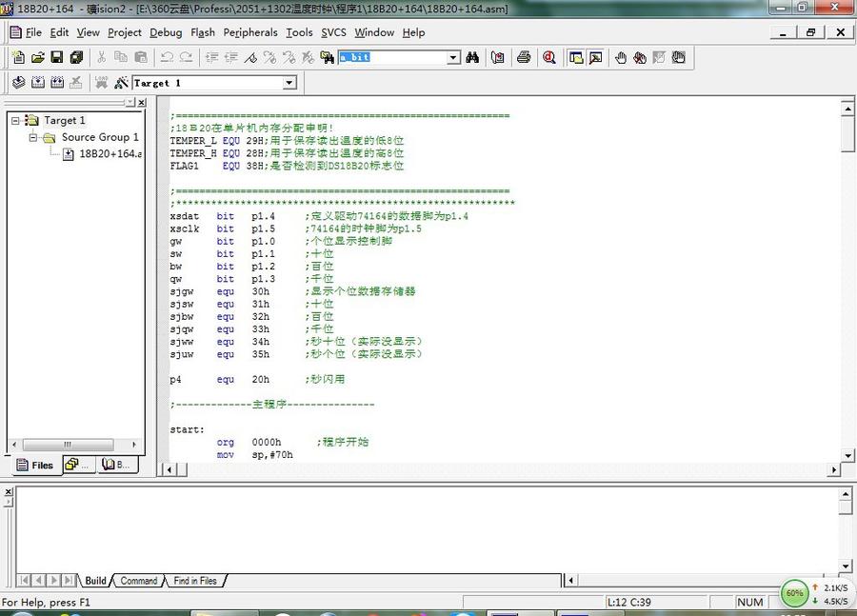Screen dimensions: 857x616
Task: Click the Command tab in output window
Action: coord(138,581)
